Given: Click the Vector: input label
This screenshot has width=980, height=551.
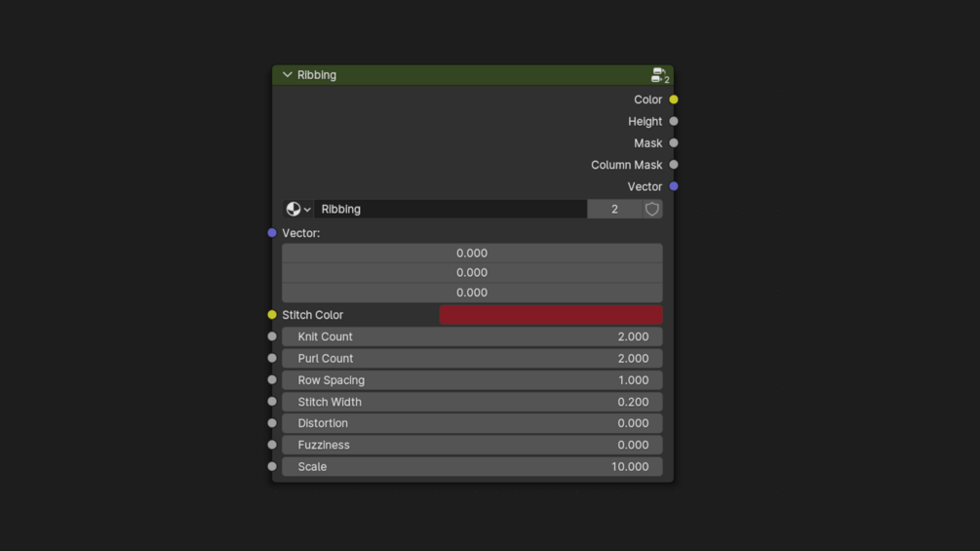Looking at the screenshot, I should (300, 233).
